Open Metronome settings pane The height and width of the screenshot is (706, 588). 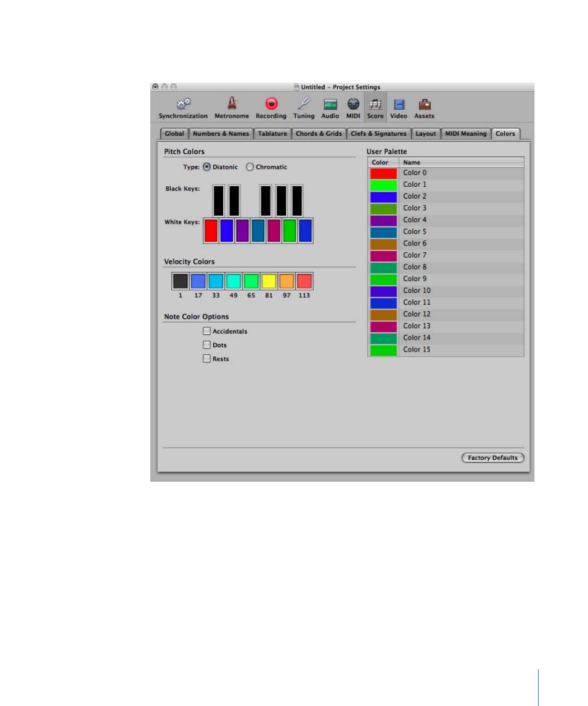click(x=231, y=109)
